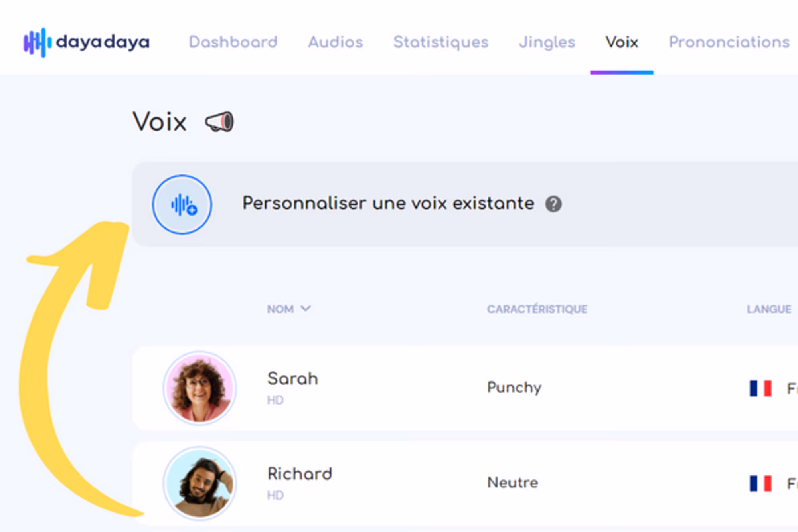This screenshot has height=532, width=798.
Task: Click the voice-customization waveform-plus icon
Action: 182,204
